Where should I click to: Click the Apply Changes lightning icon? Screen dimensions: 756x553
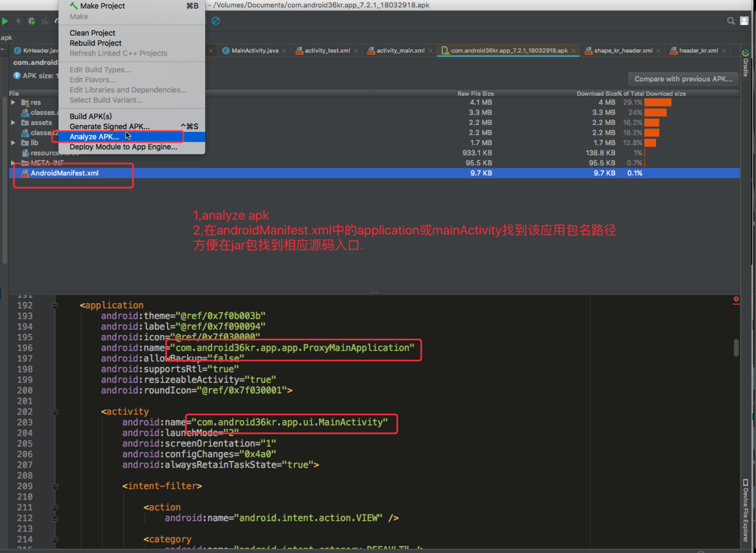coord(18,21)
